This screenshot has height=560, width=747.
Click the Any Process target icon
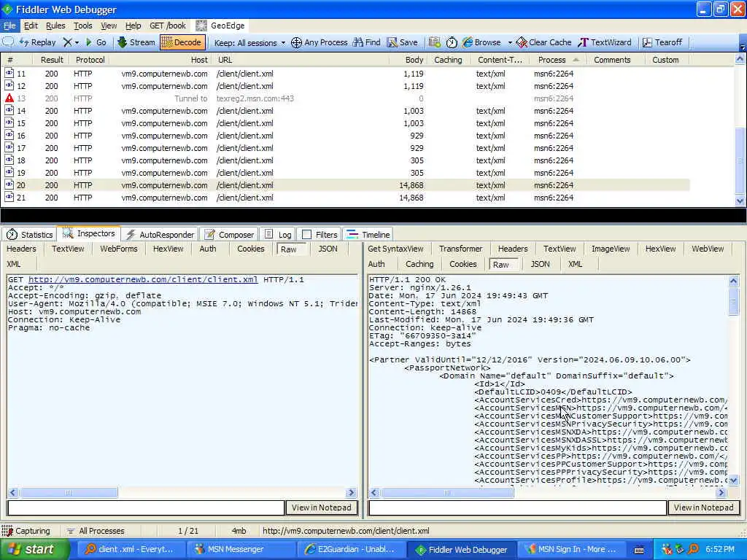(296, 42)
